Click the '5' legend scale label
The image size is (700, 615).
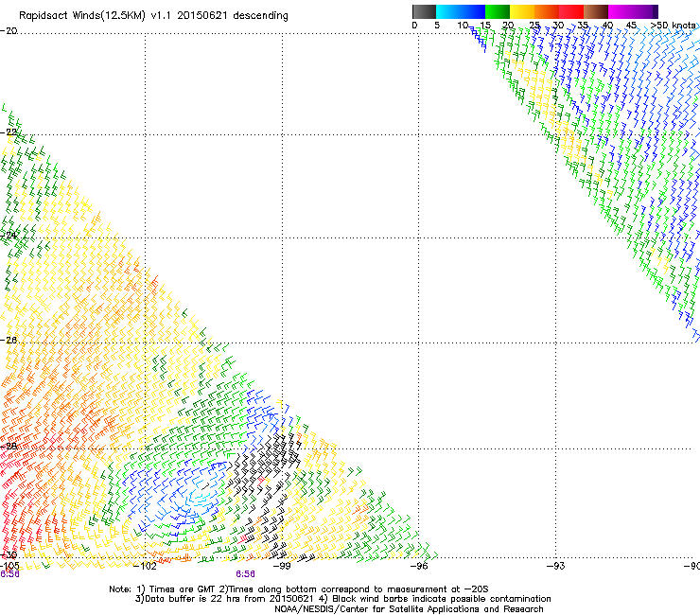(437, 26)
